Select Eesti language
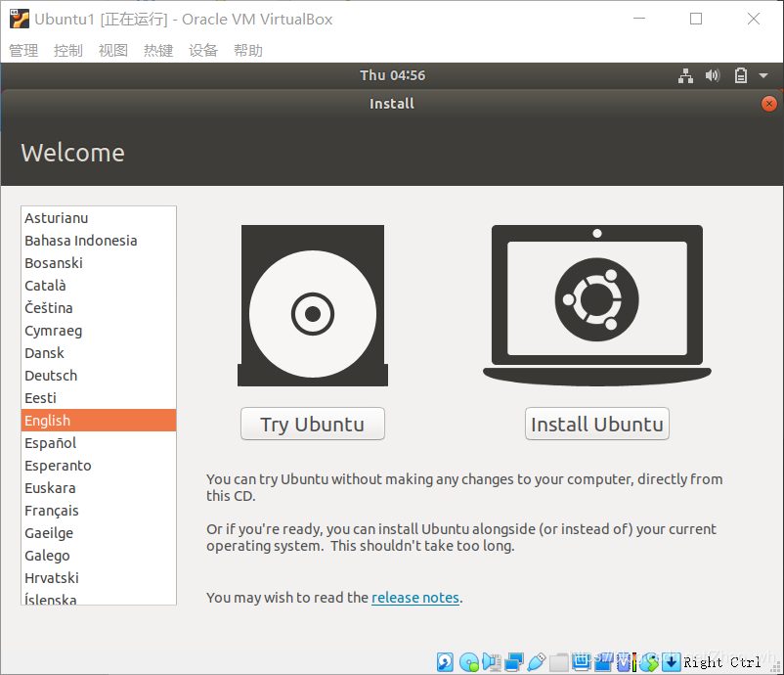Image resolution: width=784 pixels, height=675 pixels. 99,398
